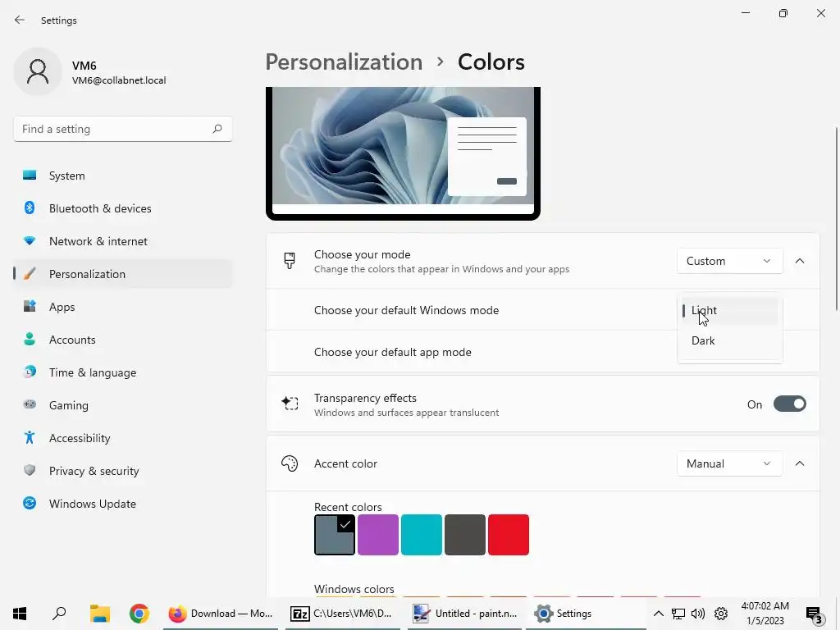Click the Find a setting search field

[x=123, y=129]
